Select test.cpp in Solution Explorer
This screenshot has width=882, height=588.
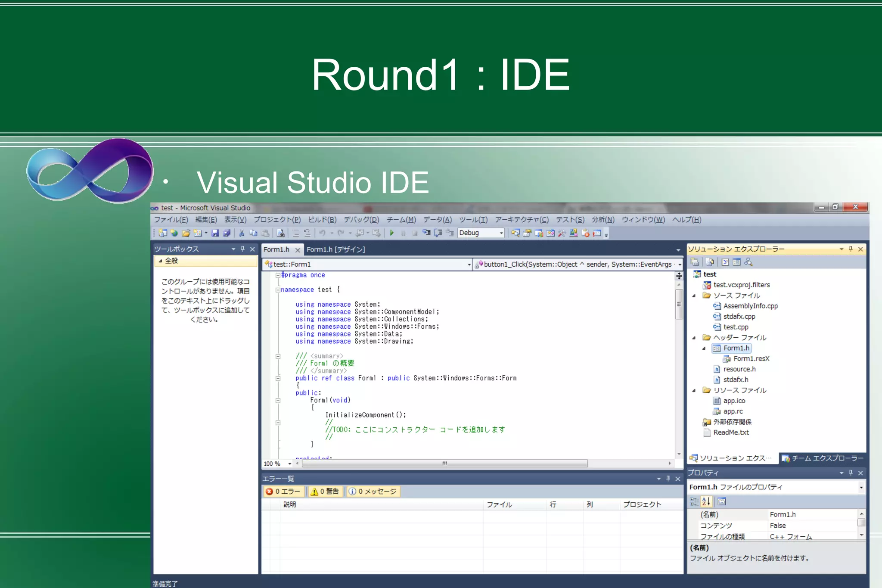(736, 327)
